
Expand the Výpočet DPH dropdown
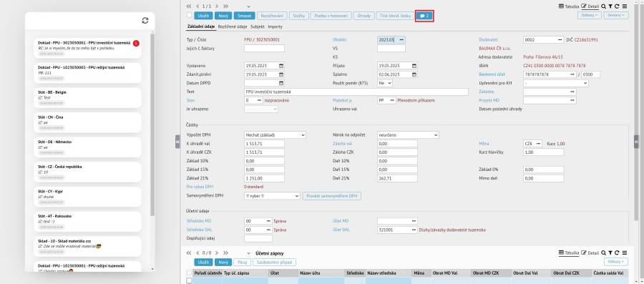click(x=275, y=134)
